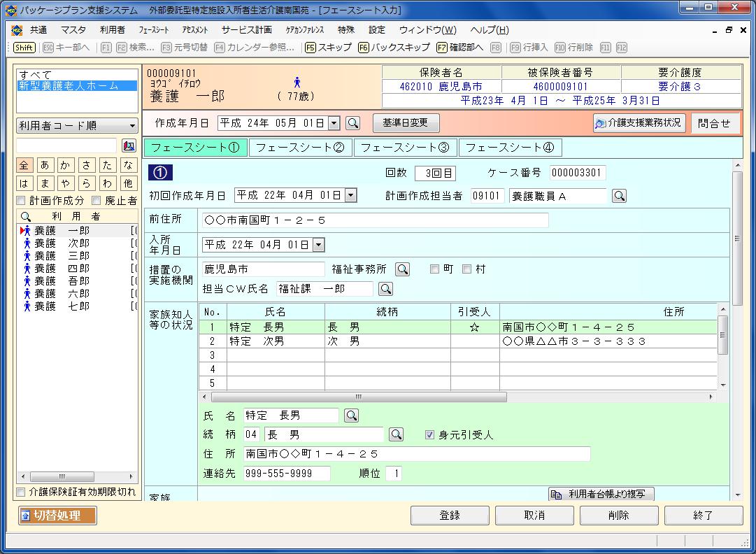Screen dimensions: 756x554
Task: Click lookup icon beside 福祉事務所
Action: point(402,269)
